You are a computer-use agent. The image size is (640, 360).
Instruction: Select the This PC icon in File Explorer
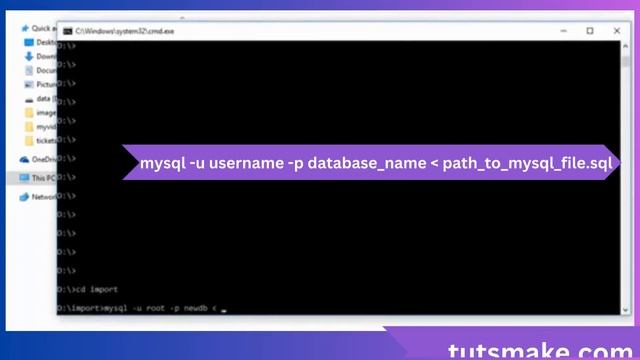pos(24,178)
